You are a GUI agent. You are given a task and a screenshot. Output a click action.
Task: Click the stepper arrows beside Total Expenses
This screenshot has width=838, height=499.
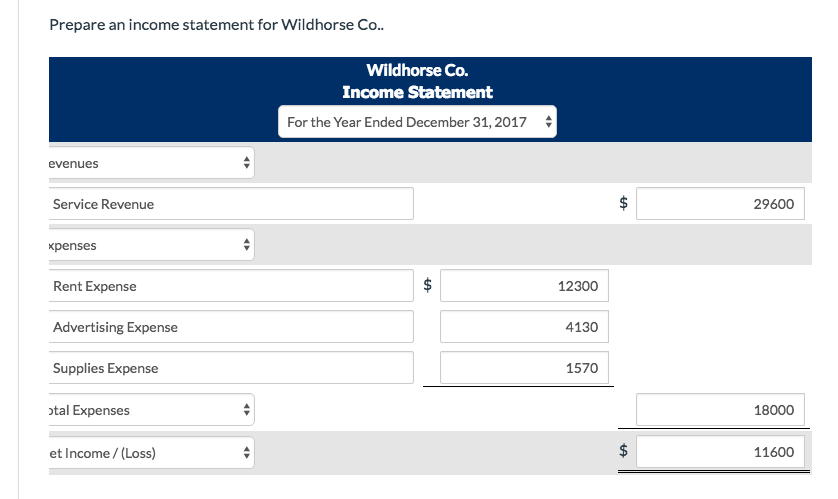coord(246,410)
